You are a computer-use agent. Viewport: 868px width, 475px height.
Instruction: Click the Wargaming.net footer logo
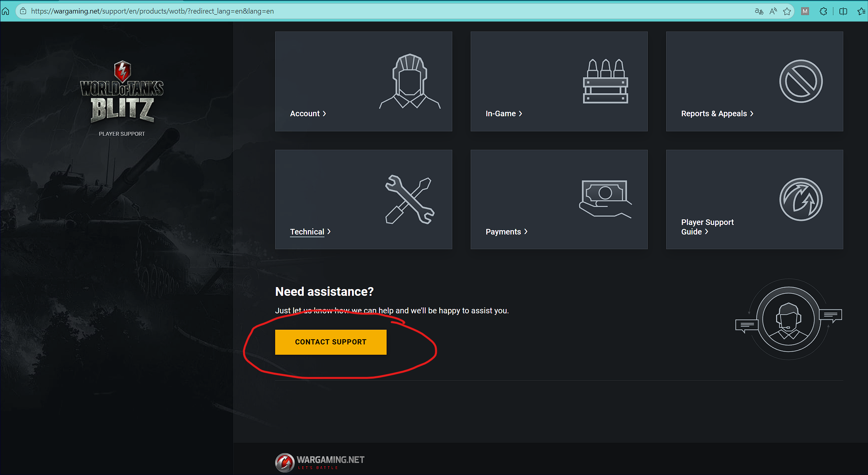tap(320, 463)
